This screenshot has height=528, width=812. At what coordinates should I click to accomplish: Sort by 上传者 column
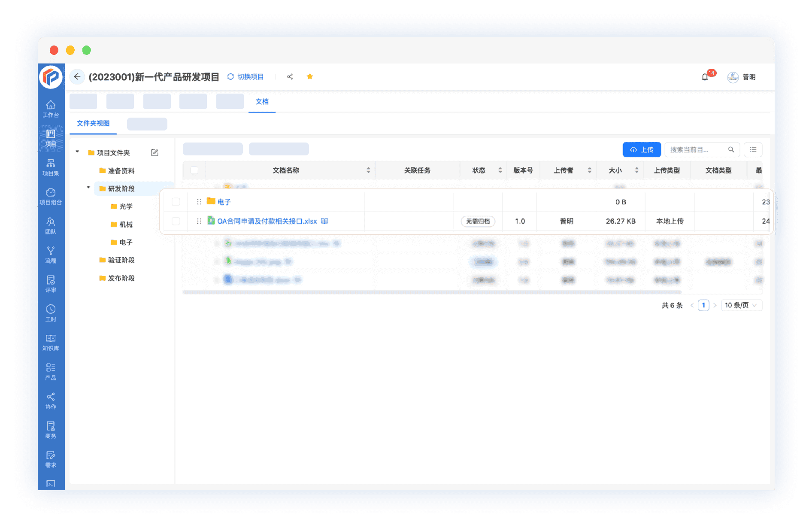coord(590,170)
